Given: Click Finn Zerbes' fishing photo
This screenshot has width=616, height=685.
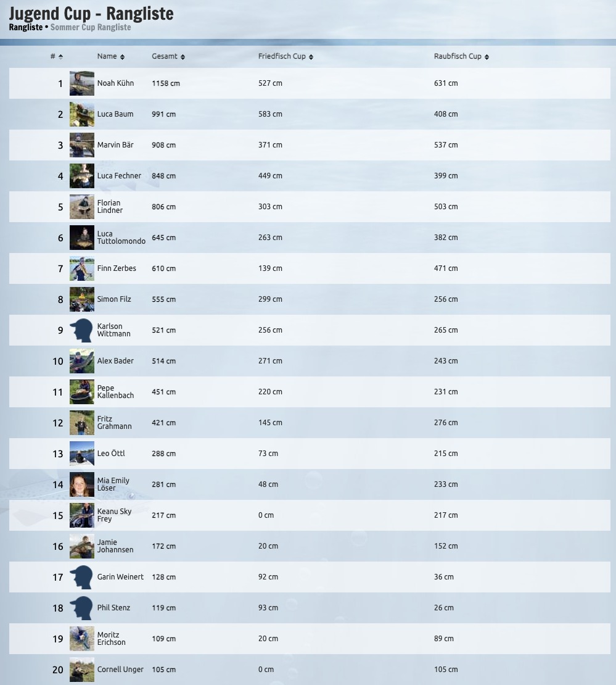Looking at the screenshot, I should point(81,268).
